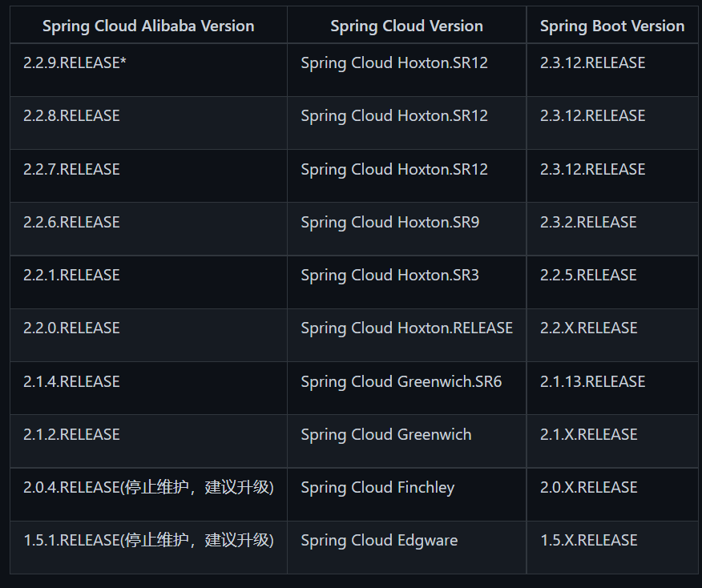Click the Spring Cloud Hoxton.RELEASE cell
The width and height of the screenshot is (702, 588).
[406, 335]
